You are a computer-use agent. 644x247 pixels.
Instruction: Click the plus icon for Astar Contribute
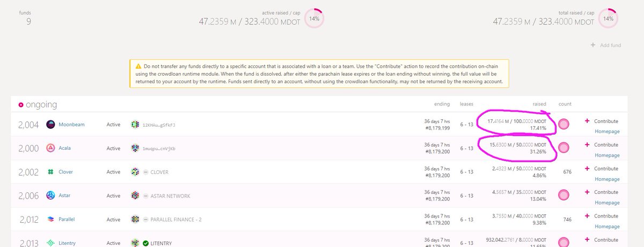[x=587, y=192]
